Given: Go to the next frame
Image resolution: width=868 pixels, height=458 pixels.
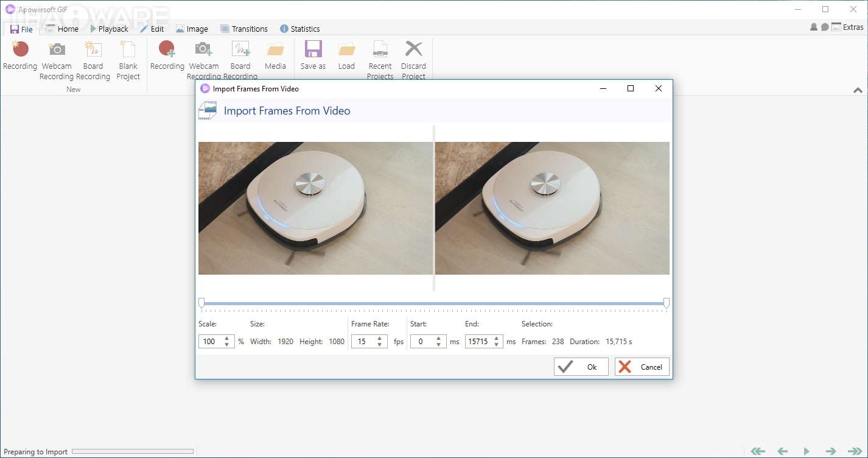Looking at the screenshot, I should [x=831, y=451].
